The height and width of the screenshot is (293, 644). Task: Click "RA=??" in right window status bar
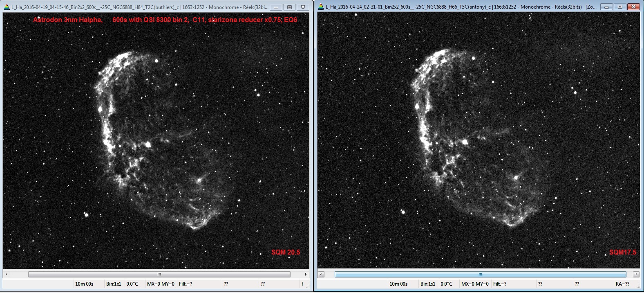coord(623,284)
